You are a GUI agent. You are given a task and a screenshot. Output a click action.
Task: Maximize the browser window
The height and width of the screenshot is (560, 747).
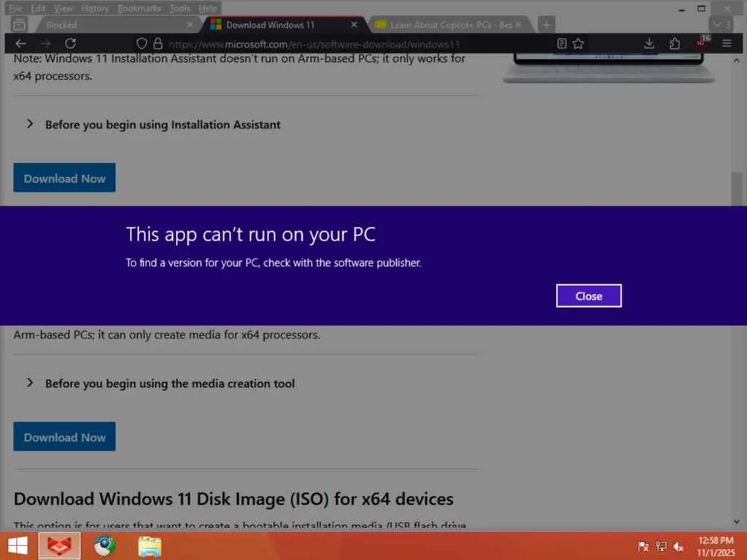(x=701, y=9)
